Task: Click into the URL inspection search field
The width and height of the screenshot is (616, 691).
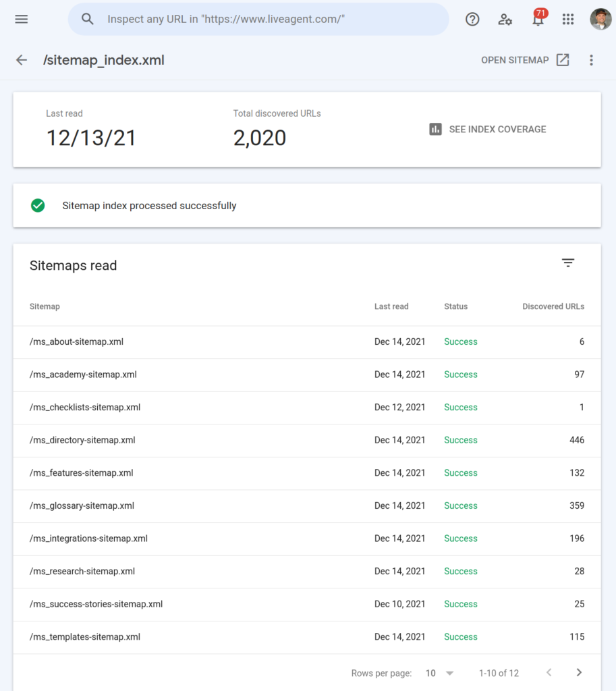Action: [x=256, y=19]
